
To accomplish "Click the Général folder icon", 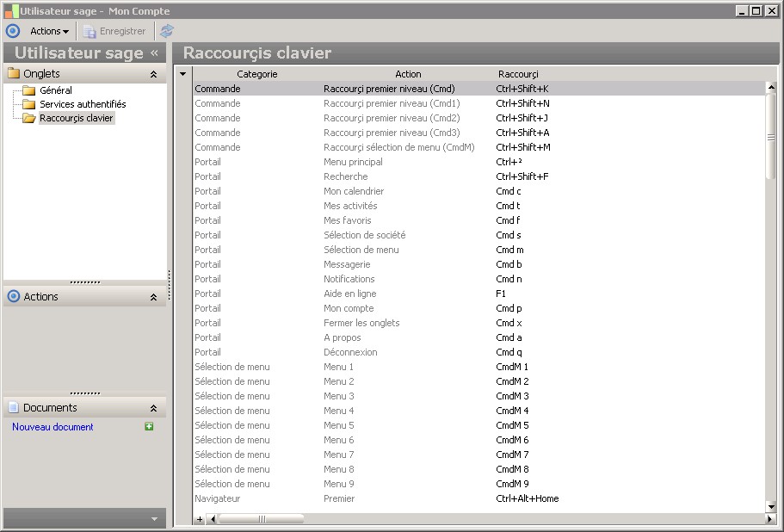I will click(28, 90).
